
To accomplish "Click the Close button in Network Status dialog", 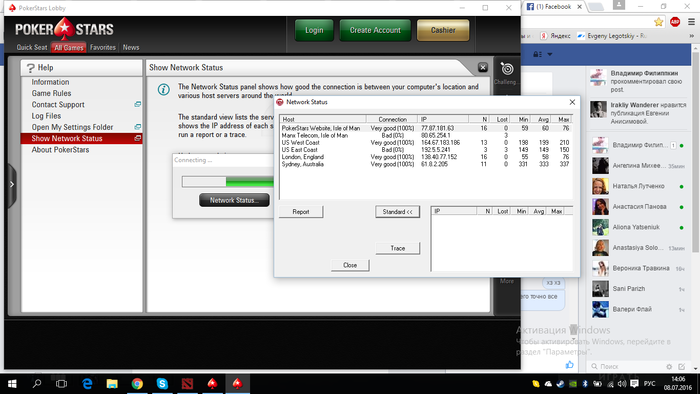I will [350, 265].
